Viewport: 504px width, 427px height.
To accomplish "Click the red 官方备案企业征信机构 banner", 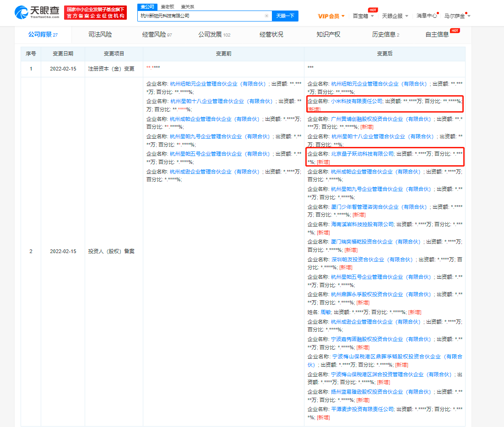I will [x=96, y=12].
